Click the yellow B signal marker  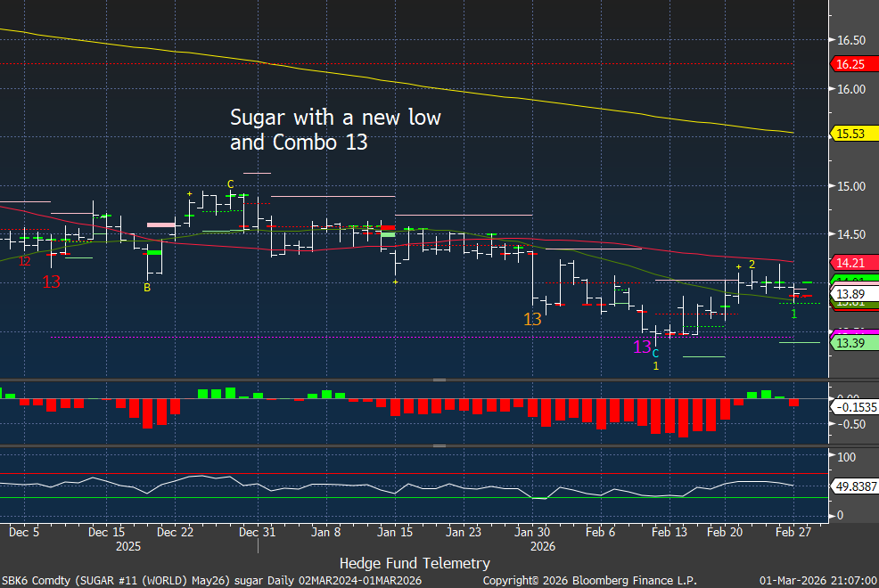coord(147,288)
